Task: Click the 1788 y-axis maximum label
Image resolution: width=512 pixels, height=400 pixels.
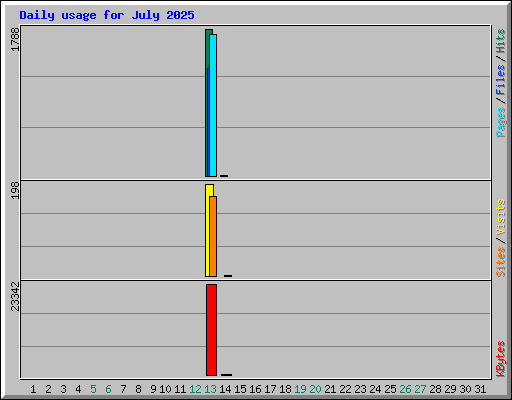Action: pos(15,39)
